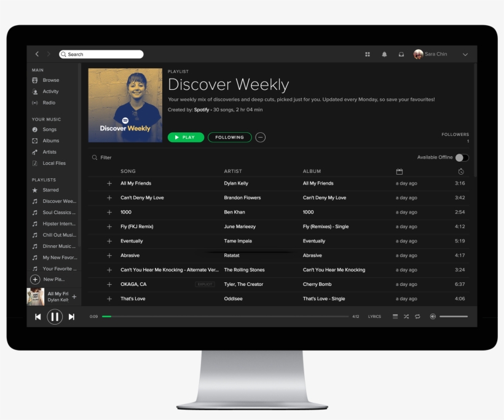Open Songs under Your Music
This screenshot has height=420, width=504.
[47, 130]
